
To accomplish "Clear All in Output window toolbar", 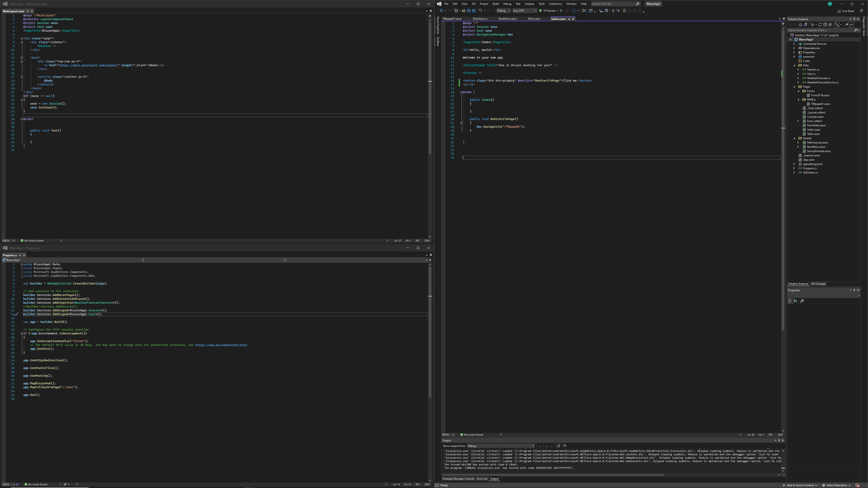I will pos(558,446).
